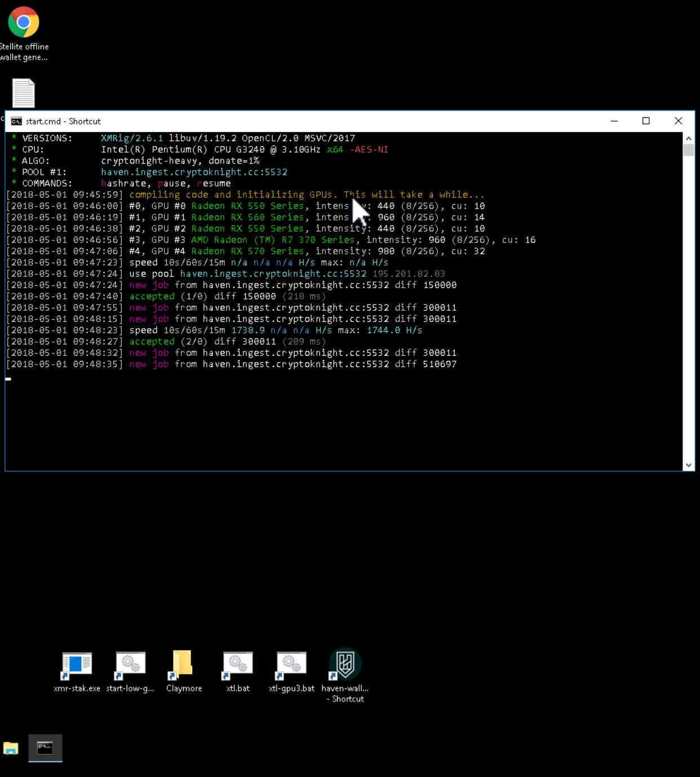Click the new job diff 510697 line
700x777 pixels.
pyautogui.click(x=231, y=364)
